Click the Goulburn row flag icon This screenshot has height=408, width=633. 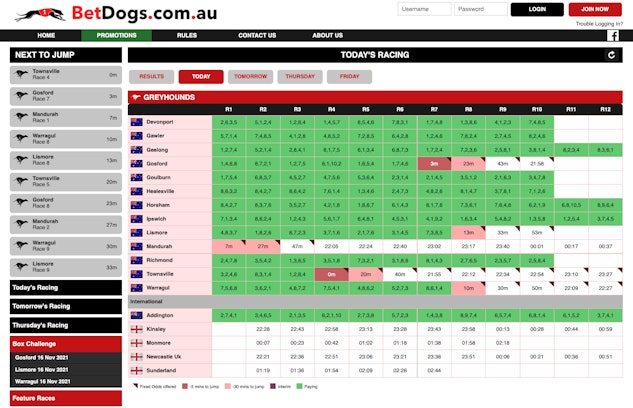[x=136, y=177]
